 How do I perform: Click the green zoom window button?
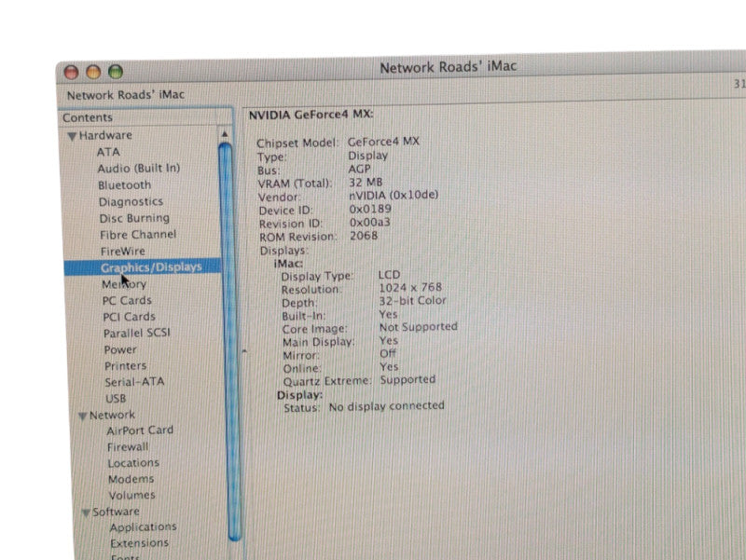[x=116, y=72]
